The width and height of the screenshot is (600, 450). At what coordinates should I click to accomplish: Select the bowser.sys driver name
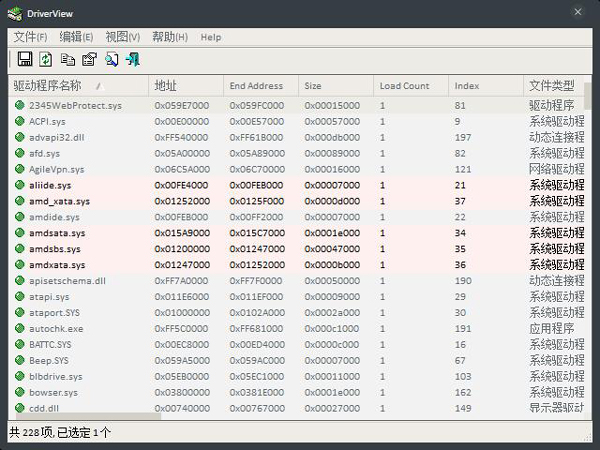[53, 392]
